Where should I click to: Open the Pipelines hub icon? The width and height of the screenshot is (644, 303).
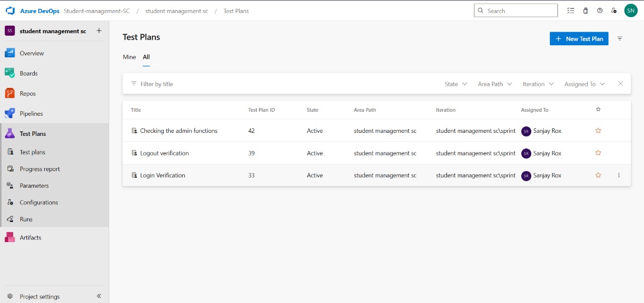click(10, 114)
